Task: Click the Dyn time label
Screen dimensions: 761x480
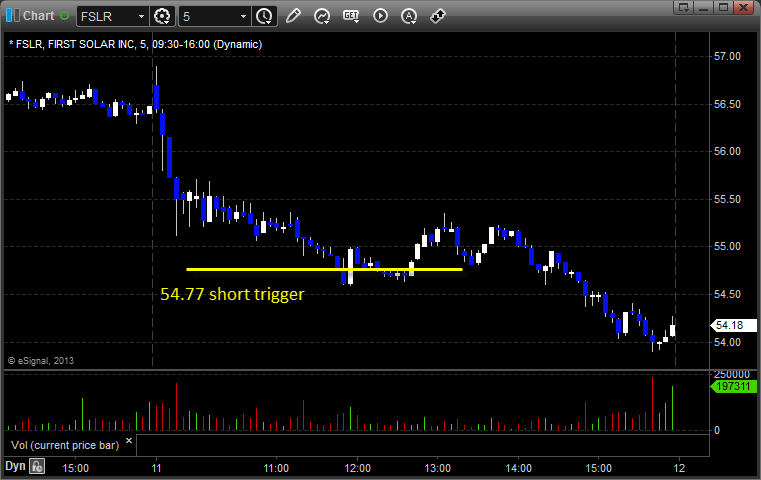Action: pos(15,466)
